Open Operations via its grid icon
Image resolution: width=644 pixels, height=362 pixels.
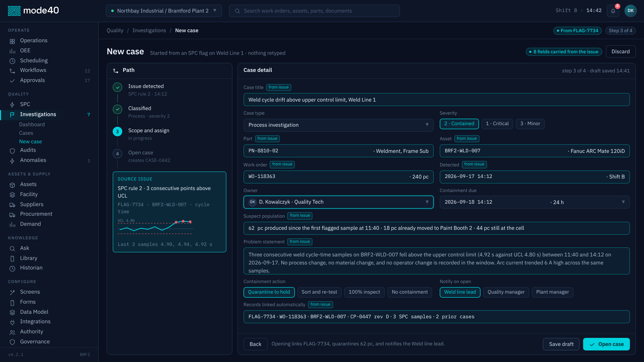12,41
